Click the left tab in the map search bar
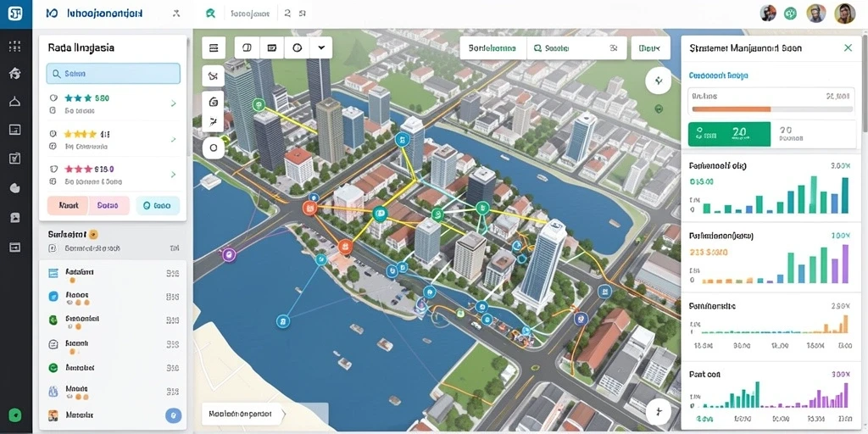868x434 pixels. click(492, 48)
